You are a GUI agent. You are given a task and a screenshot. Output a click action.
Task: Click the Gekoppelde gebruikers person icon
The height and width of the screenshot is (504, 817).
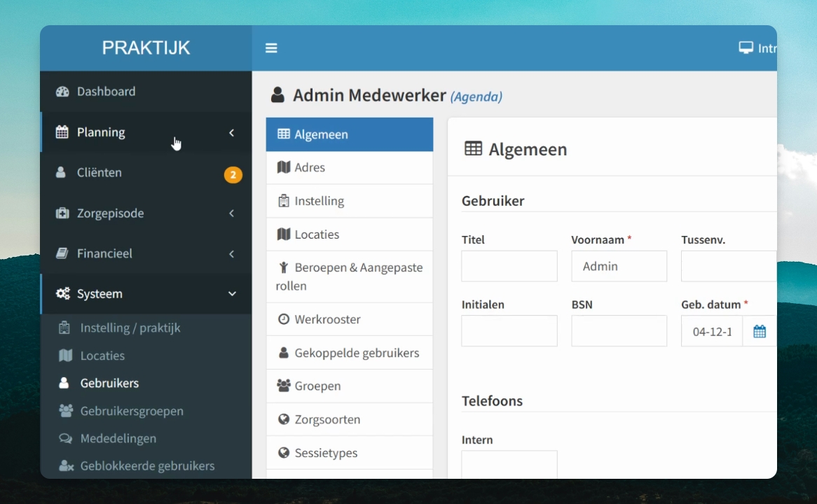click(284, 353)
